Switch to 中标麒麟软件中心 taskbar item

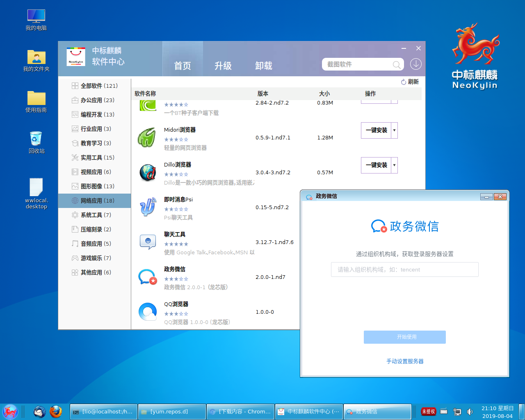coord(309,411)
